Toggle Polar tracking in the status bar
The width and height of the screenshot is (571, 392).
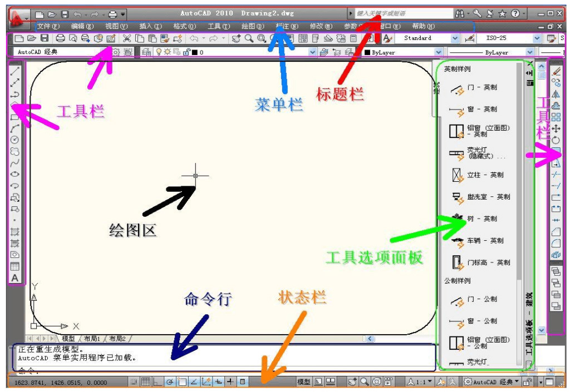click(x=170, y=382)
